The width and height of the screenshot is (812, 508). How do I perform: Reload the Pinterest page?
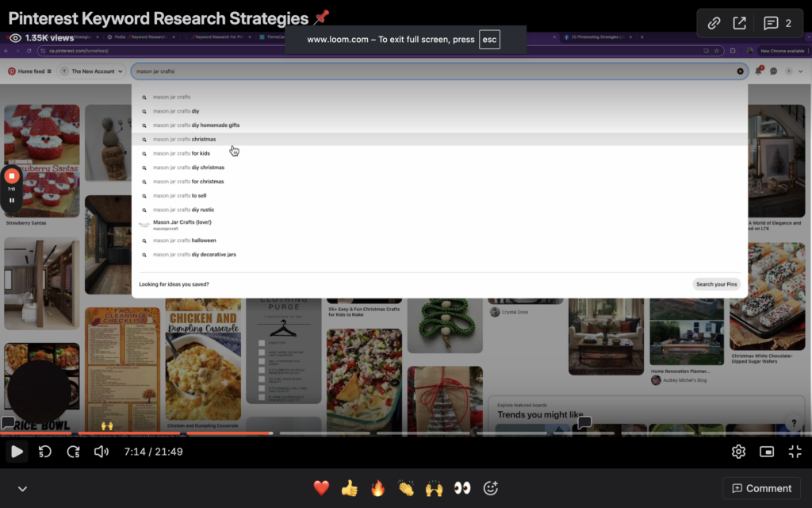click(x=29, y=51)
